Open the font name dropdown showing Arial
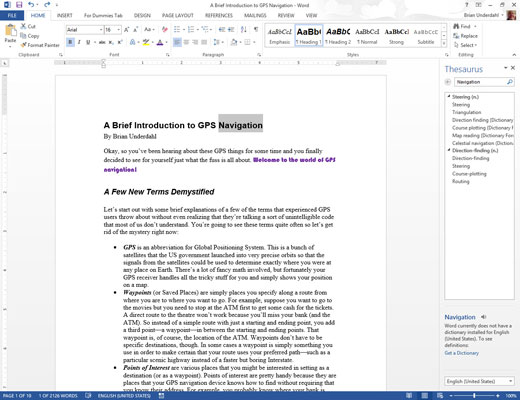Viewport: 520px width, 400px height. 85,30
